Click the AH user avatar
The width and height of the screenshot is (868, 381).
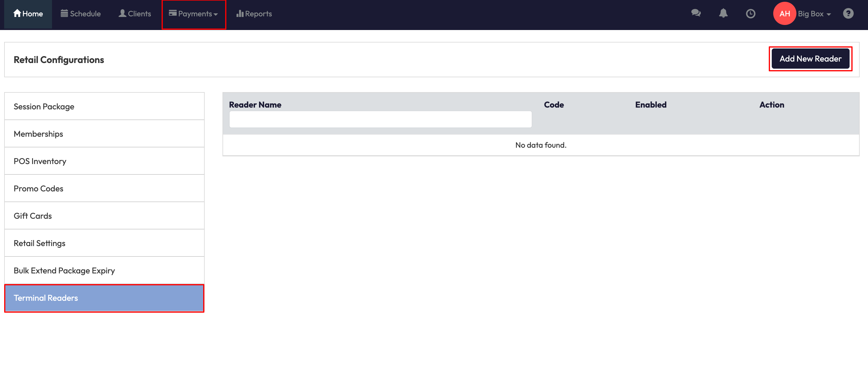(x=784, y=14)
